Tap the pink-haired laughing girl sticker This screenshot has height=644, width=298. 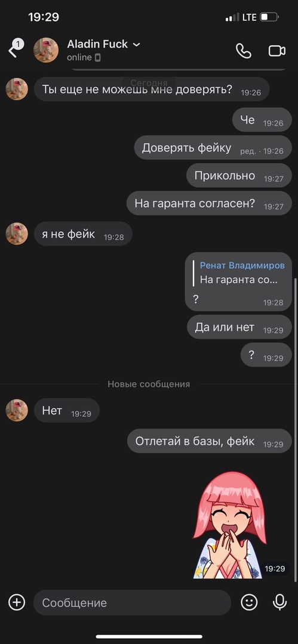230,525
